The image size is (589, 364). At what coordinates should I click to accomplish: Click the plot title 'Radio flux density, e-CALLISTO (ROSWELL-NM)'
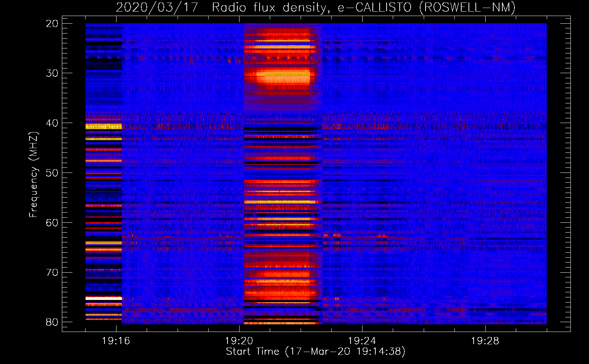point(364,7)
